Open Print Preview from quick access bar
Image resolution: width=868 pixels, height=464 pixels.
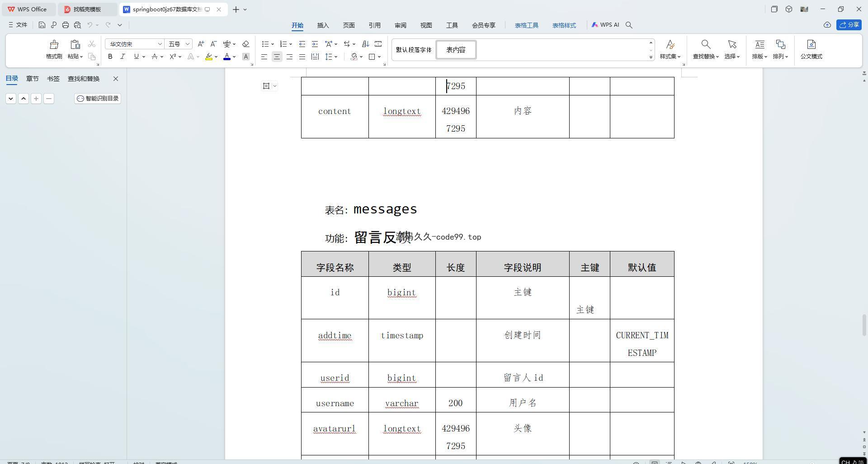pyautogui.click(x=77, y=25)
